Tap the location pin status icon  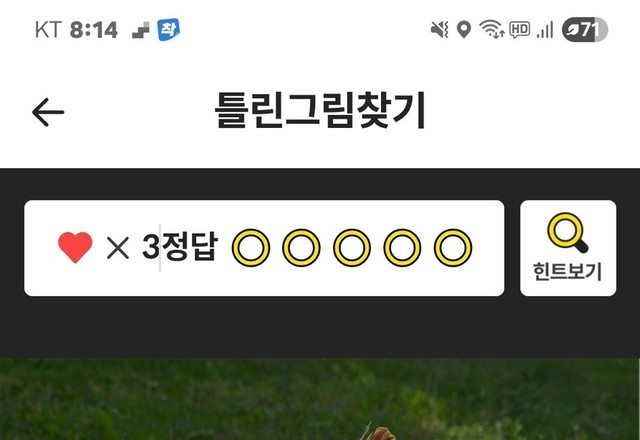coord(464,30)
